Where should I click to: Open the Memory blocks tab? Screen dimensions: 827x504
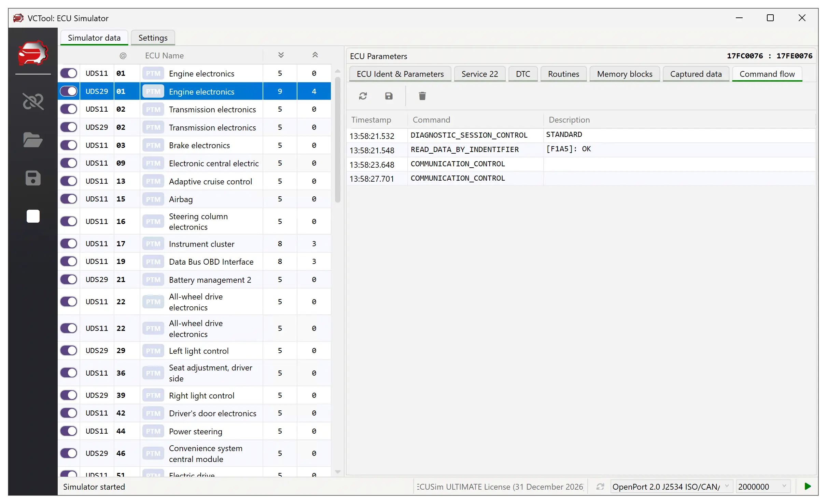point(624,74)
